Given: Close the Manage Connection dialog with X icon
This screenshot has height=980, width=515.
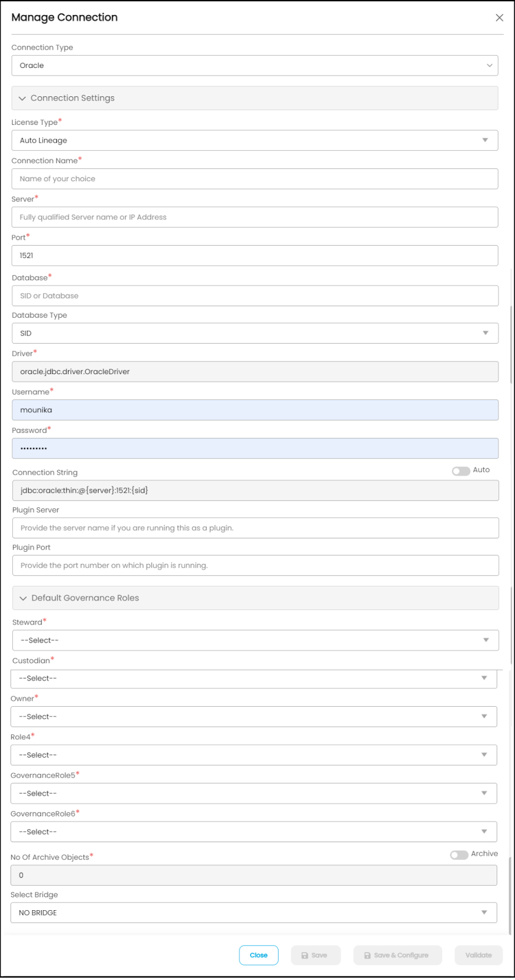Looking at the screenshot, I should tap(499, 18).
